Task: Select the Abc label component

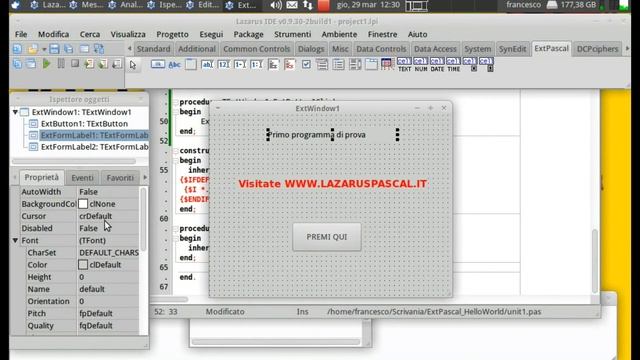Action: pyautogui.click(x=174, y=64)
